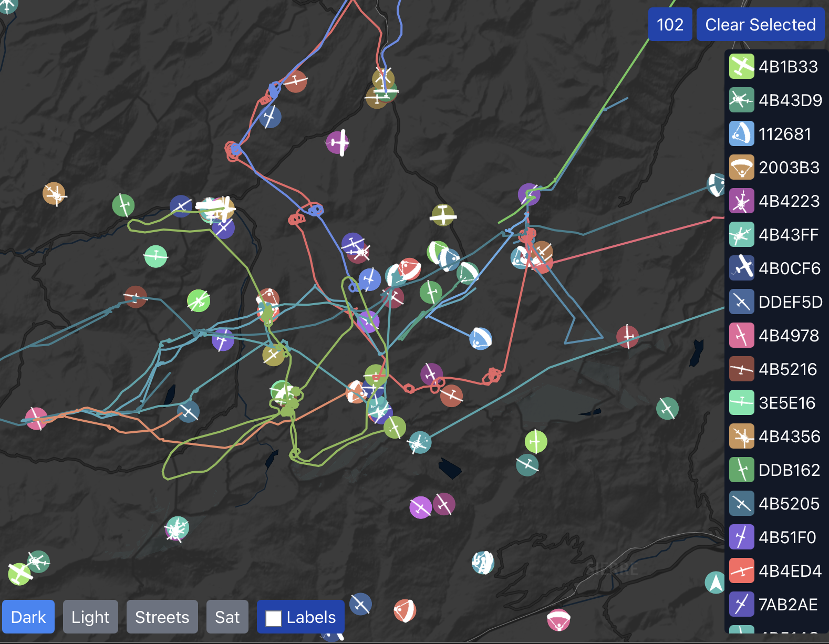The width and height of the screenshot is (829, 644).
Task: Click the 4B1B33 aircraft icon in list
Action: (x=741, y=67)
